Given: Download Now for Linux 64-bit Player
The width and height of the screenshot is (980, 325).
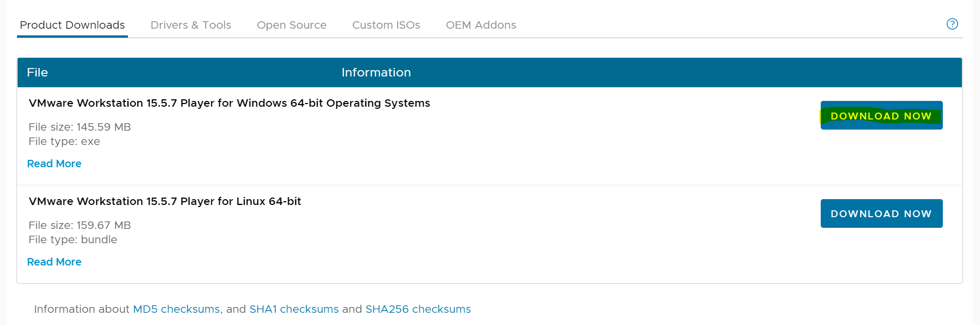Looking at the screenshot, I should [x=881, y=213].
